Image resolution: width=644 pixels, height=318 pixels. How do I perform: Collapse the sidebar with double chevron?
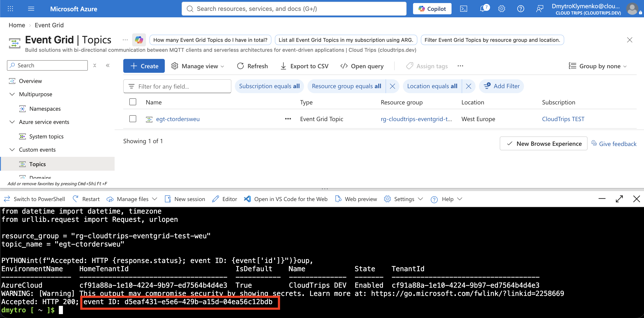(x=108, y=65)
